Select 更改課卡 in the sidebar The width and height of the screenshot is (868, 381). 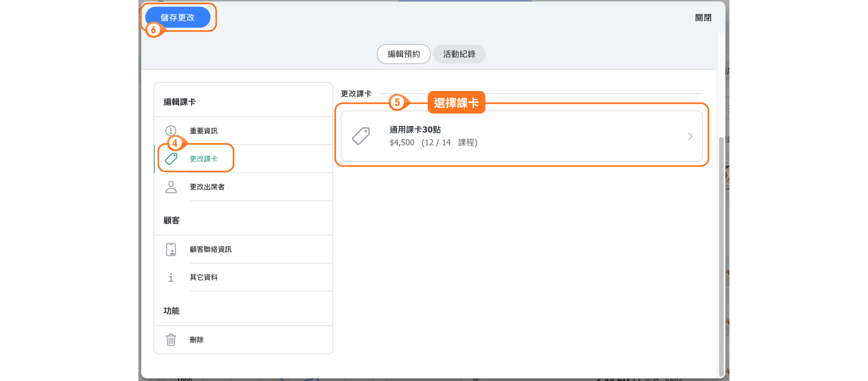[x=204, y=159]
